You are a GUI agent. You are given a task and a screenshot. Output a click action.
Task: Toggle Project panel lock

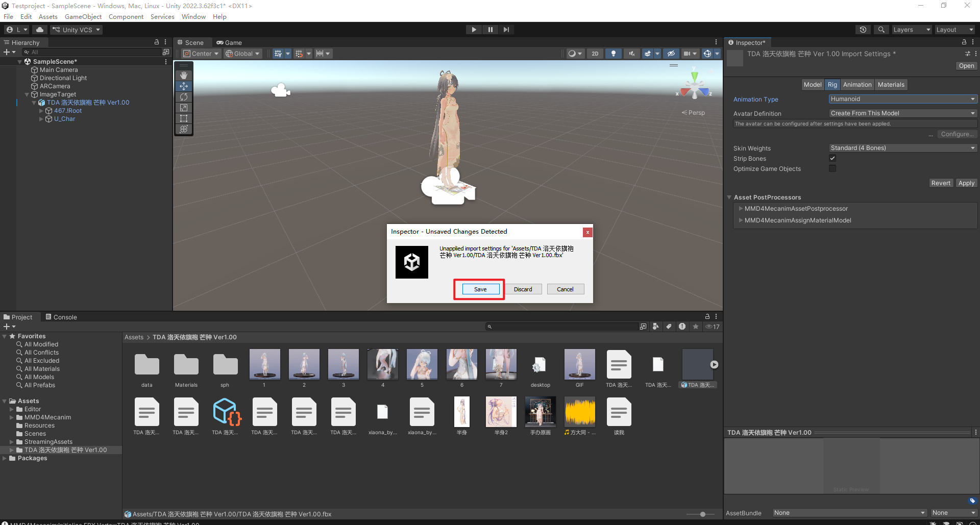pyautogui.click(x=707, y=316)
